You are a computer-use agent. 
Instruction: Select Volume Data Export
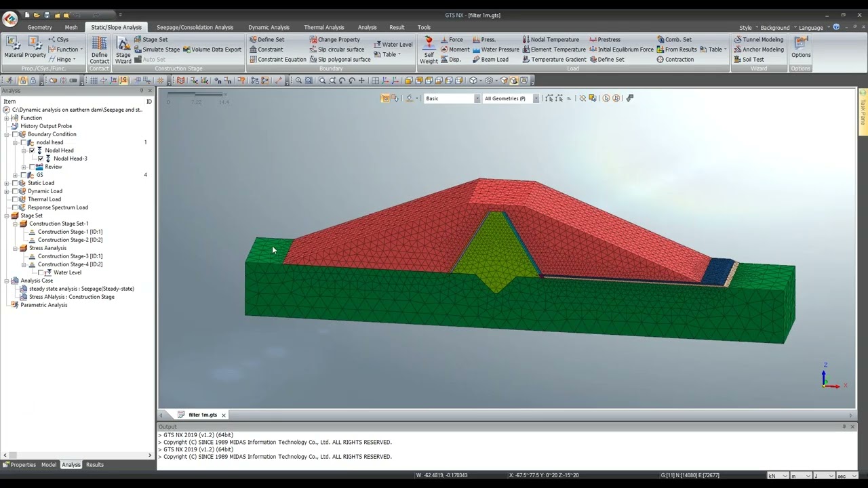tap(212, 49)
